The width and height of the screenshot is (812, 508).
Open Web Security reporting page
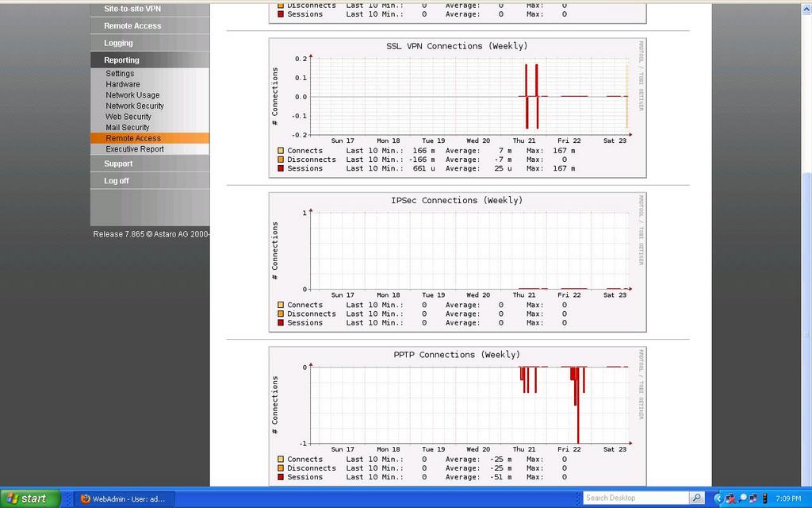coord(128,117)
